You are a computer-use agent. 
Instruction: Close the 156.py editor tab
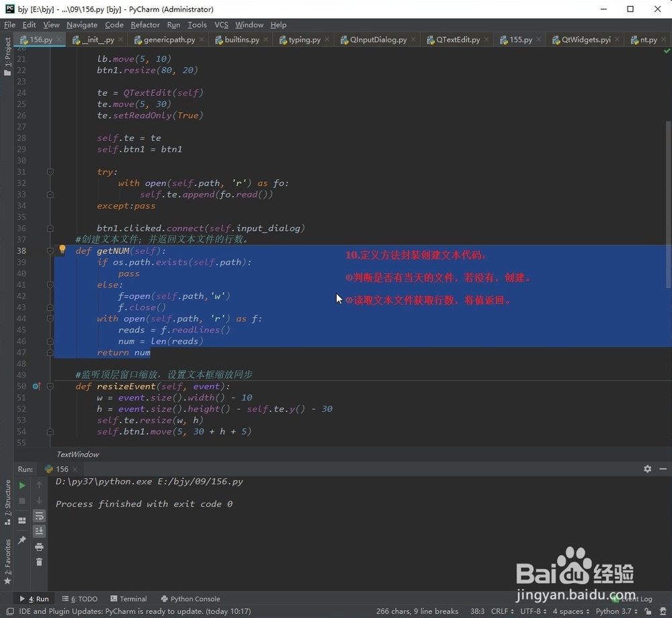pos(58,40)
